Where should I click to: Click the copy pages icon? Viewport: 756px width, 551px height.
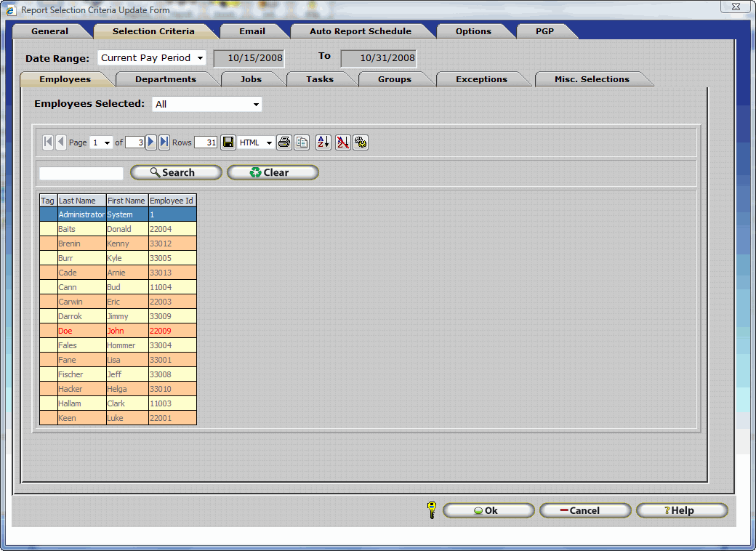click(x=302, y=142)
